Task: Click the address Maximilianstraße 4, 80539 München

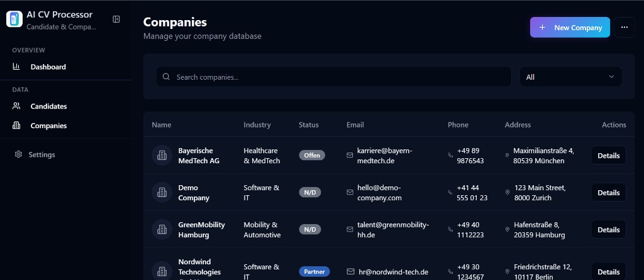Action: (543, 155)
